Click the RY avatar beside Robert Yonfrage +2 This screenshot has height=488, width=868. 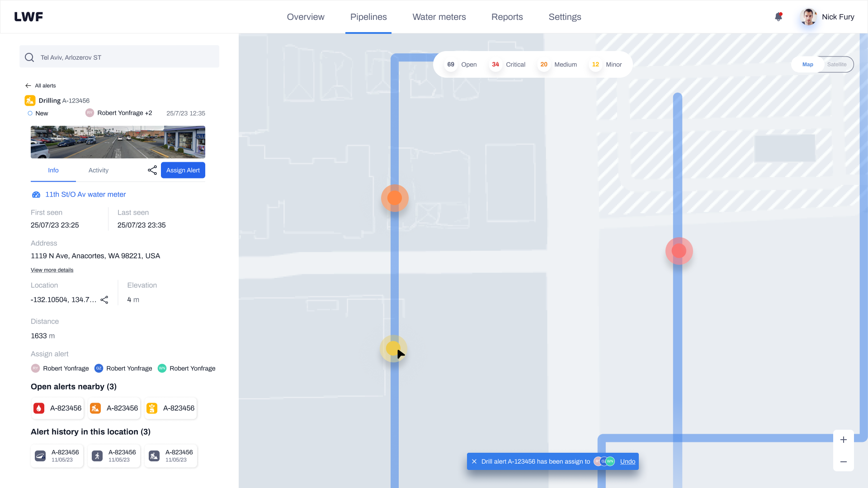click(x=90, y=113)
